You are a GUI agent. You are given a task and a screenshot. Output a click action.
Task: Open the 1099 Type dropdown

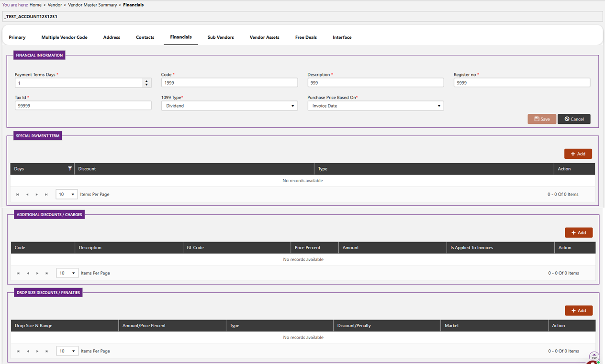pyautogui.click(x=229, y=106)
